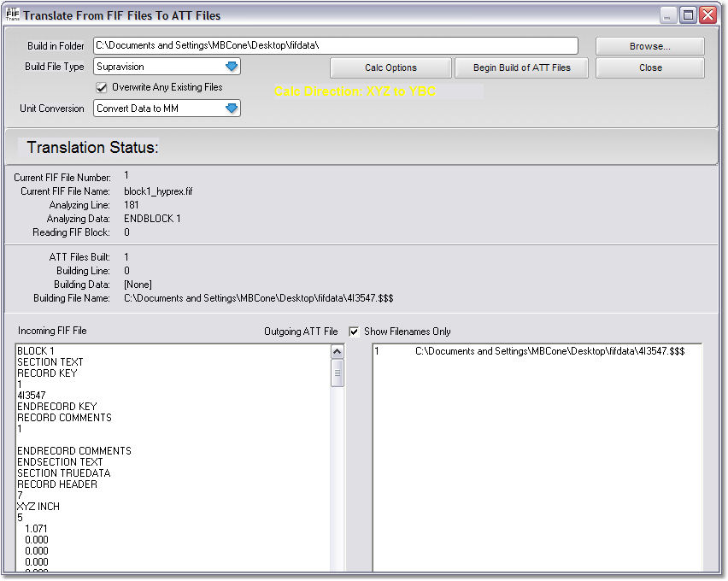This screenshot has height=581, width=728.
Task: Toggle Overwrite Any Existing Files checkbox
Action: click(x=102, y=87)
